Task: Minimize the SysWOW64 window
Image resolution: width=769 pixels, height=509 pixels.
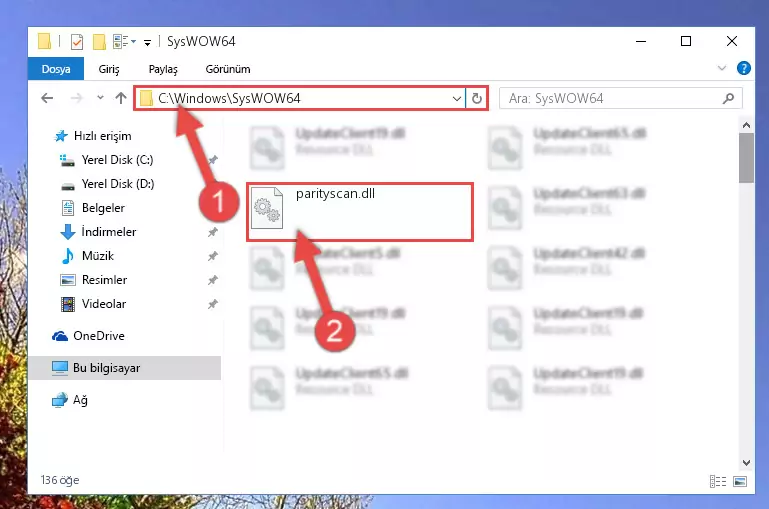Action: pyautogui.click(x=641, y=42)
